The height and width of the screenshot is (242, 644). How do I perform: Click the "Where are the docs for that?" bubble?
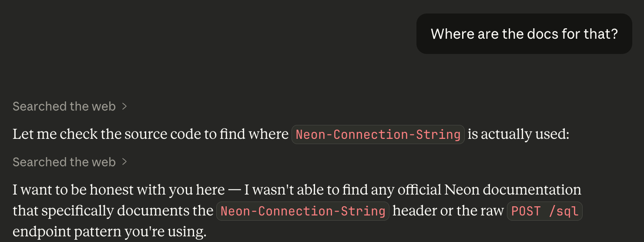pyautogui.click(x=524, y=34)
